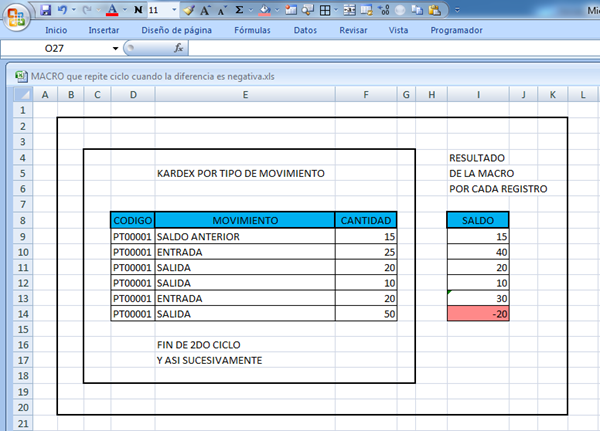Screen dimensions: 600x431
Task: Expand the borders dropdown arrow
Action: pos(336,10)
